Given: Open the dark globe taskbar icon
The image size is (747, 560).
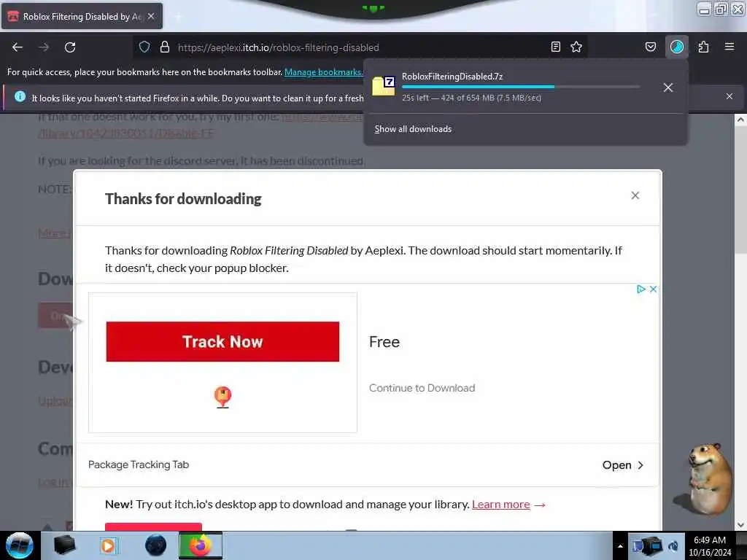Looking at the screenshot, I should tap(156, 545).
